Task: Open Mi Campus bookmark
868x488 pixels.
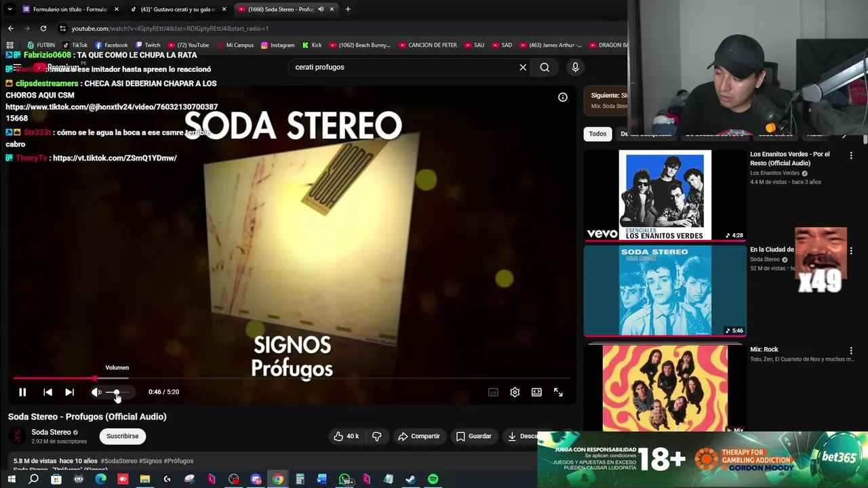Action: [235, 45]
